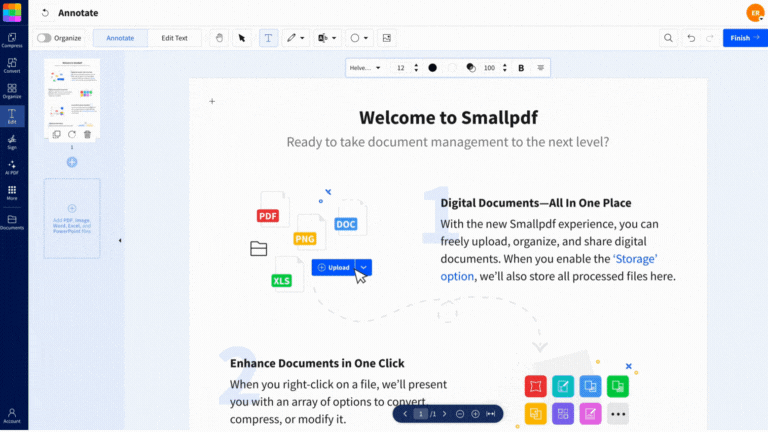Click 'Digital Documents—All In One Place' heading
Image resolution: width=768 pixels, height=432 pixels.
click(536, 203)
